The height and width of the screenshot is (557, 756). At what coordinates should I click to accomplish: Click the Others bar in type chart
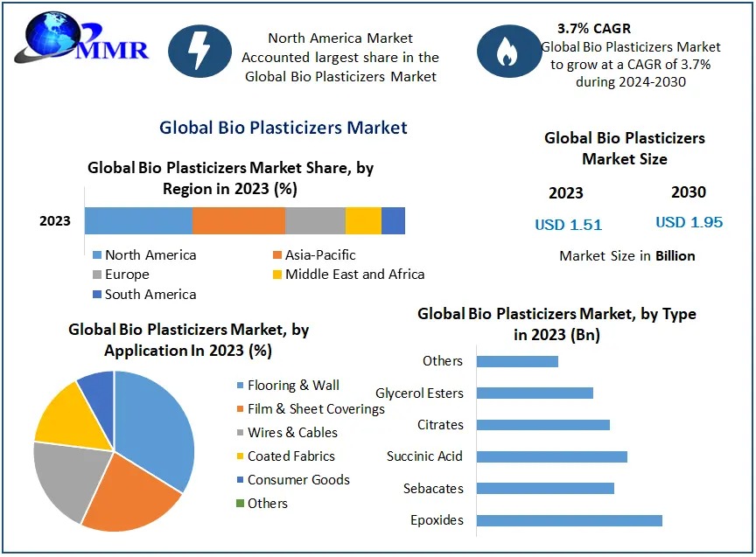pos(517,361)
